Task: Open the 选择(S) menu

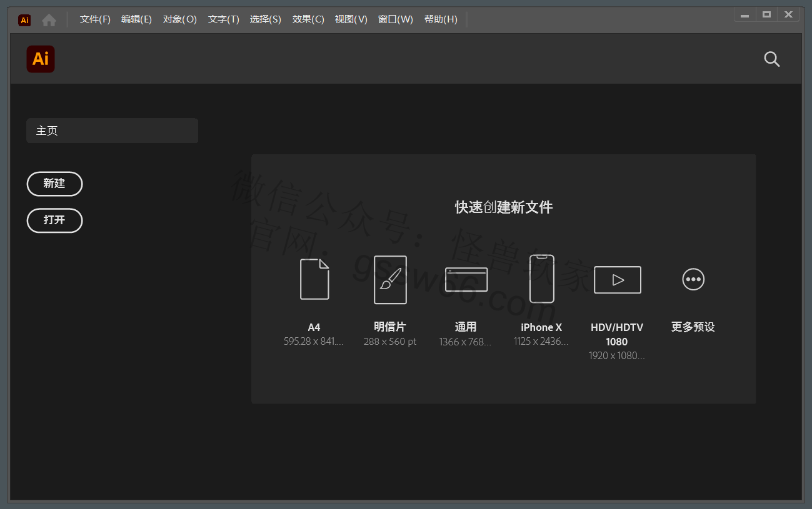Action: (x=266, y=19)
